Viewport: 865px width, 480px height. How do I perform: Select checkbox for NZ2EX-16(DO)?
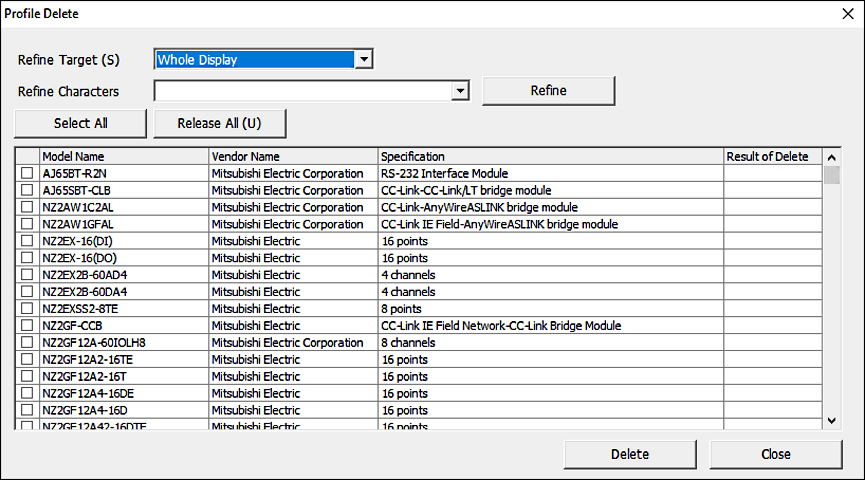pyautogui.click(x=26, y=258)
